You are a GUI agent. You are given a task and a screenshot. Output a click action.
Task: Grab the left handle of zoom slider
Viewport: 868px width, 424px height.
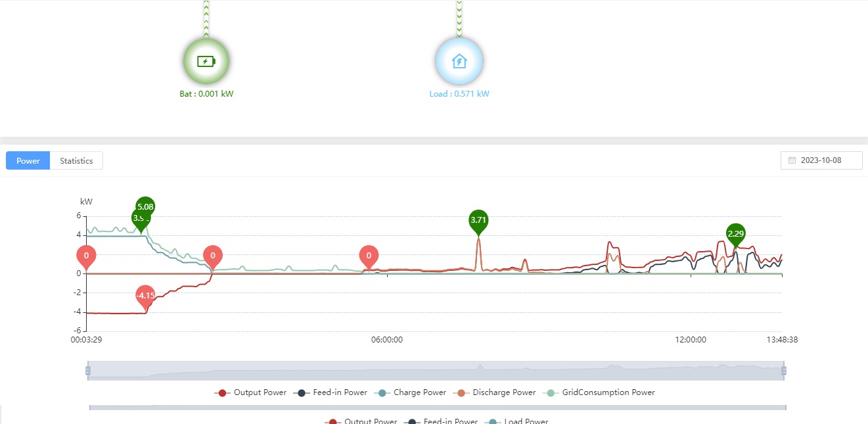87,371
